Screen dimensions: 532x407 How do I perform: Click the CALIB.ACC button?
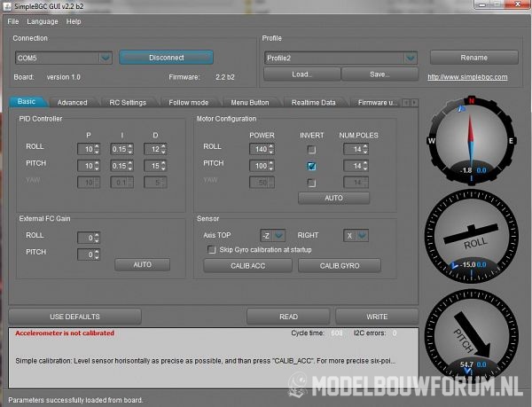point(248,265)
